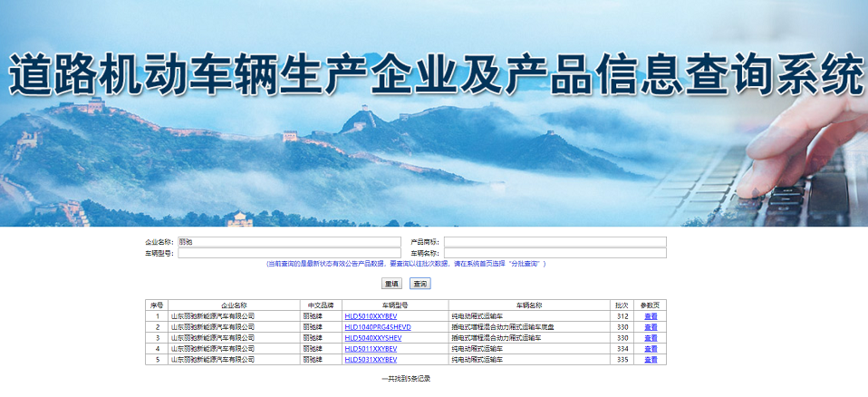Select company name cell in row 3
The image size is (868, 397).
pos(234,338)
